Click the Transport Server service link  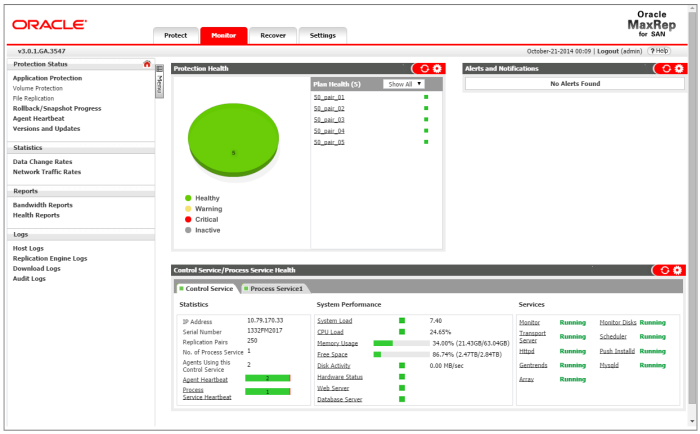click(x=532, y=337)
